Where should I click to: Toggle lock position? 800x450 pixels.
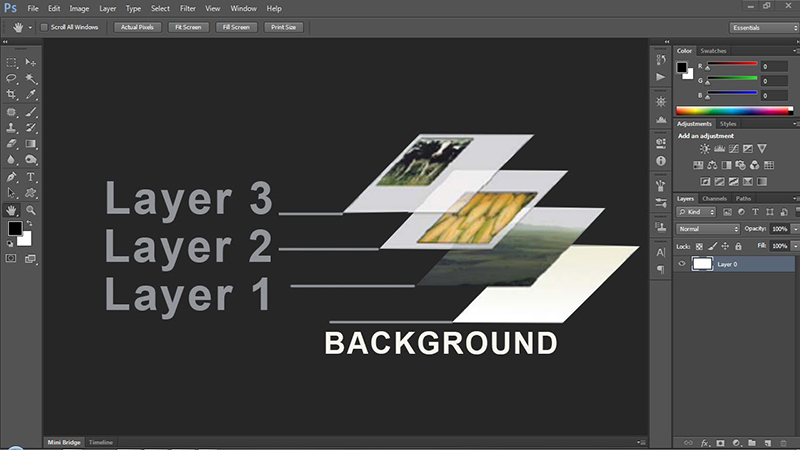click(x=725, y=246)
